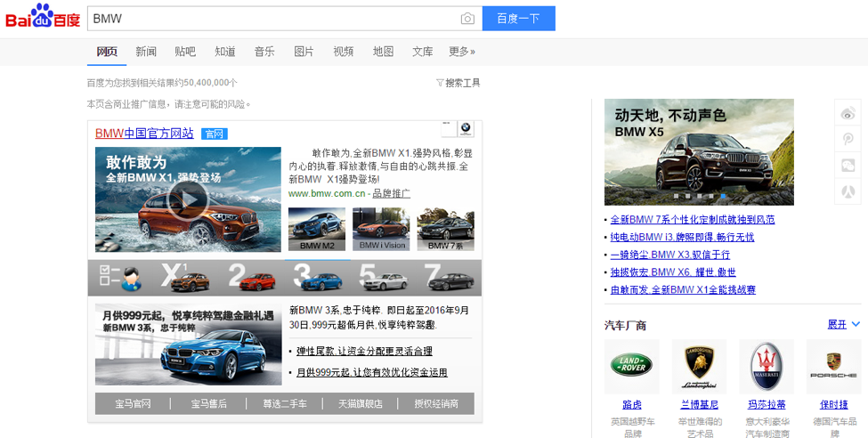Open 纯电动BMW i3 link
Viewport: 868px width, 438px height.
(x=682, y=237)
